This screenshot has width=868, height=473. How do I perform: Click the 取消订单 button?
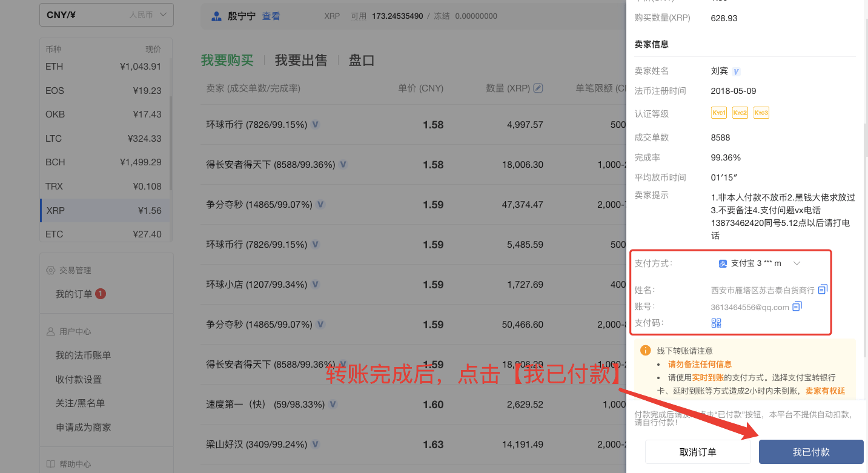click(x=698, y=452)
